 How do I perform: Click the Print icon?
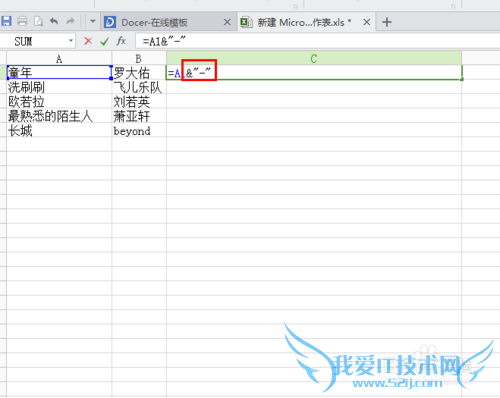tap(22, 21)
